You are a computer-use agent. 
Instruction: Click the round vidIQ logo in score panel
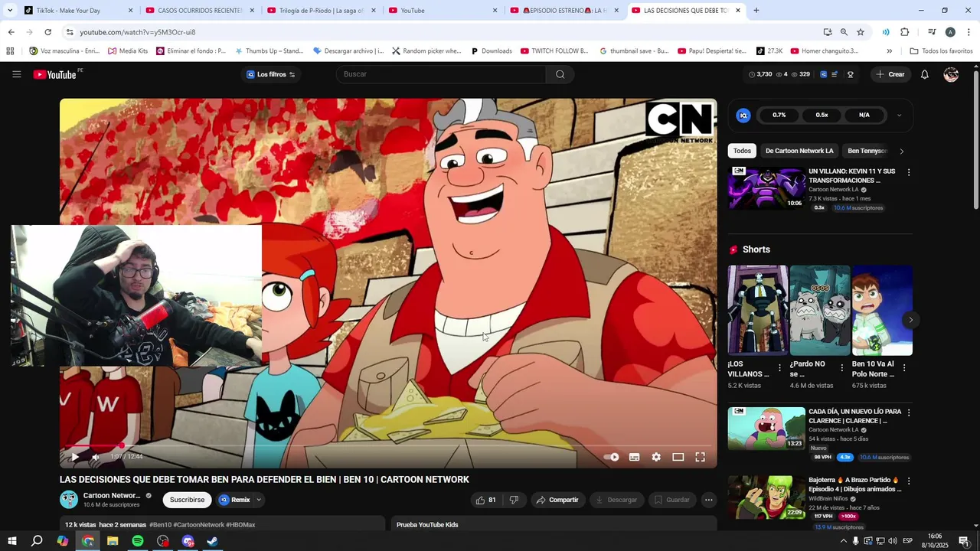743,115
